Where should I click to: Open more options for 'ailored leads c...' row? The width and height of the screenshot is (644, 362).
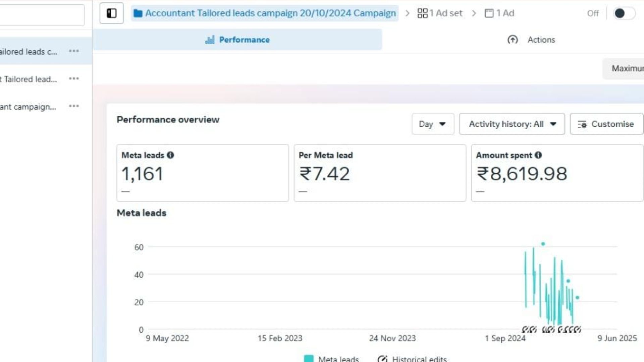click(x=74, y=51)
